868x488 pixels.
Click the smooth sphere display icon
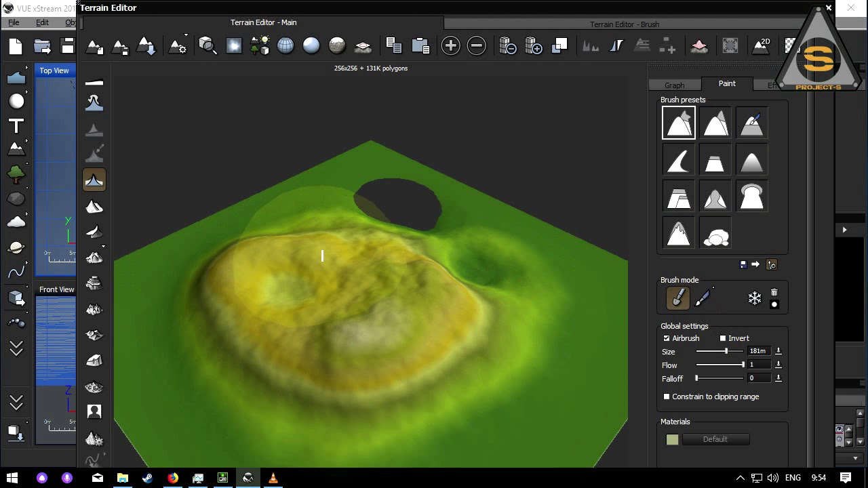coord(311,46)
